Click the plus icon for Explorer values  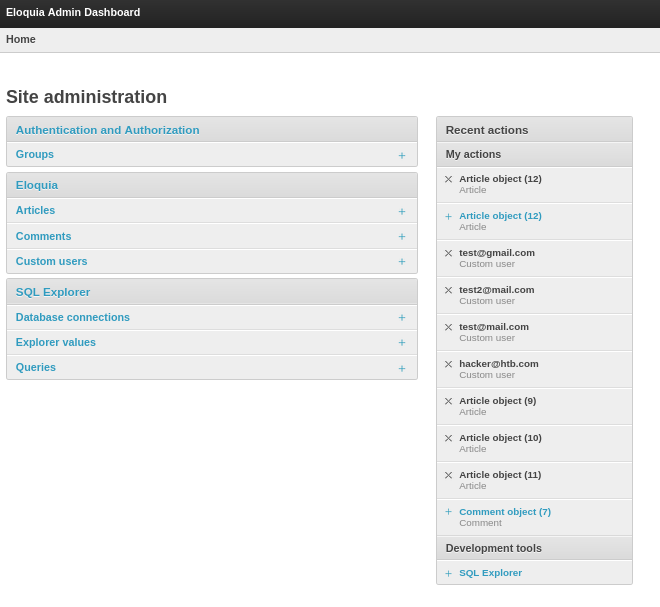[x=402, y=343]
